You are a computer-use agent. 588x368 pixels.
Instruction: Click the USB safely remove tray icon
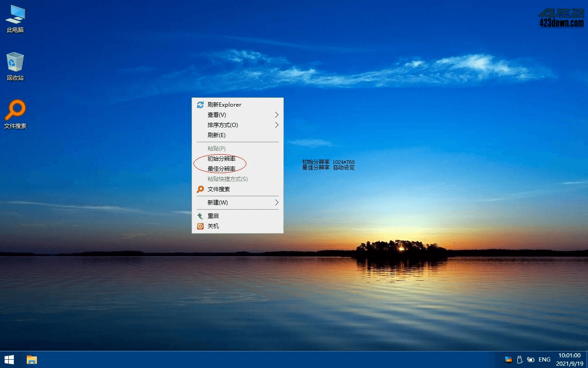tap(519, 360)
